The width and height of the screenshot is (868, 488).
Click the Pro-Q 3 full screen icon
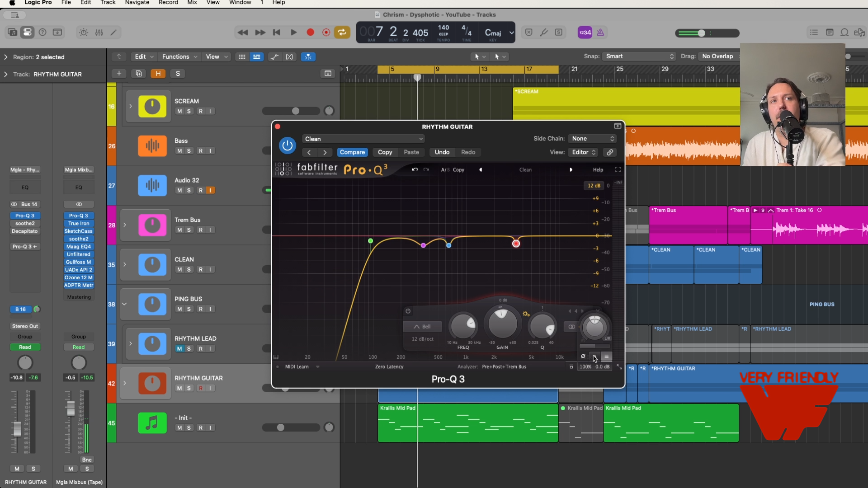coord(618,170)
